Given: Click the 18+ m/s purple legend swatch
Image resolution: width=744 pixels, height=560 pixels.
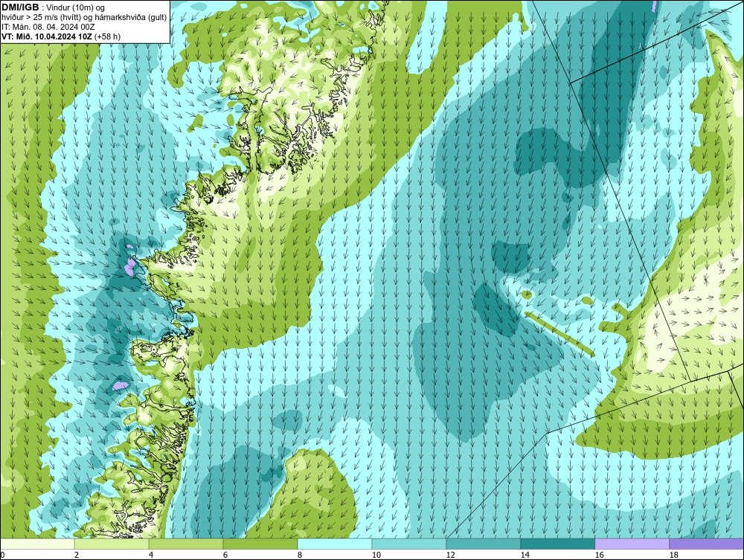Looking at the screenshot, I should click(x=706, y=544).
